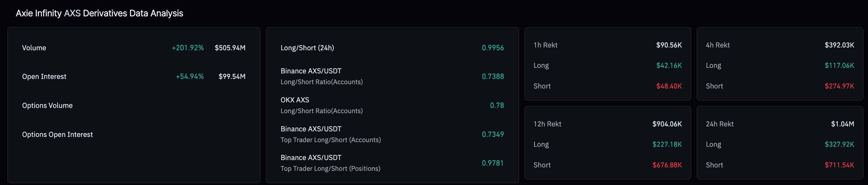The width and height of the screenshot is (868, 185).
Task: Open Binance Top Trader Long/Short (Accounts)
Action: [330, 134]
